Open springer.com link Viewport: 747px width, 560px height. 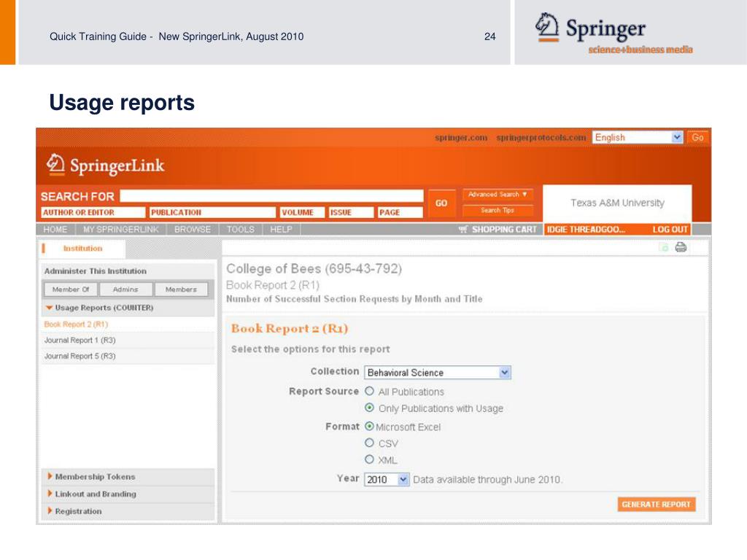coord(461,138)
